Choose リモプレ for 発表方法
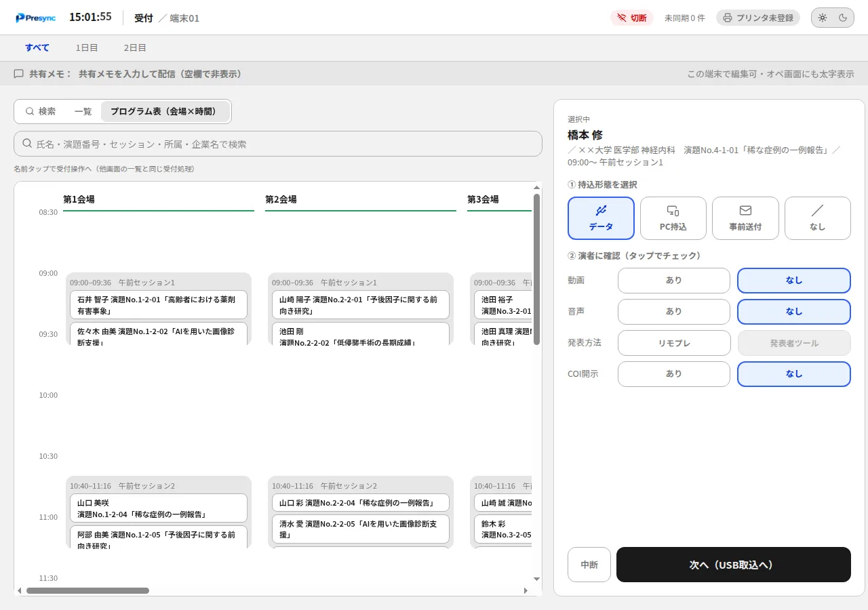 click(x=674, y=343)
